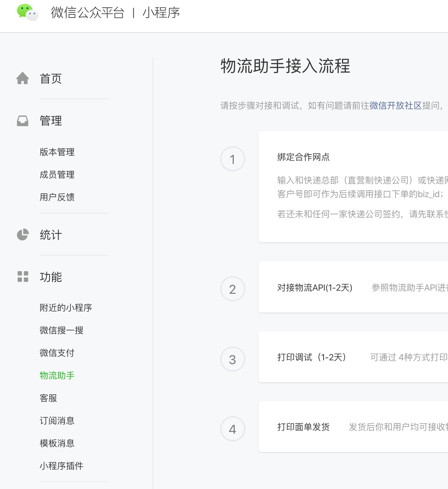Click the 打印调试（1-2天）step title
The width and height of the screenshot is (448, 489).
point(312,357)
